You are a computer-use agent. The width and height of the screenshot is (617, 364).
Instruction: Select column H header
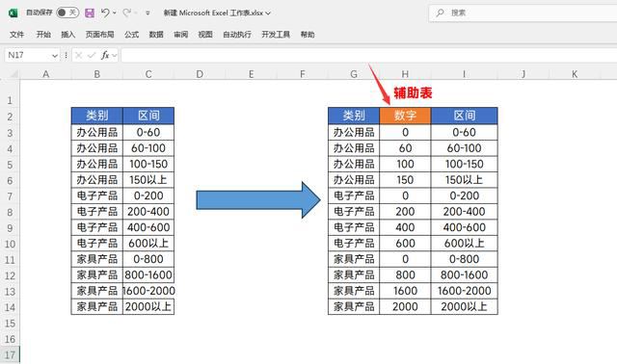[x=405, y=74]
